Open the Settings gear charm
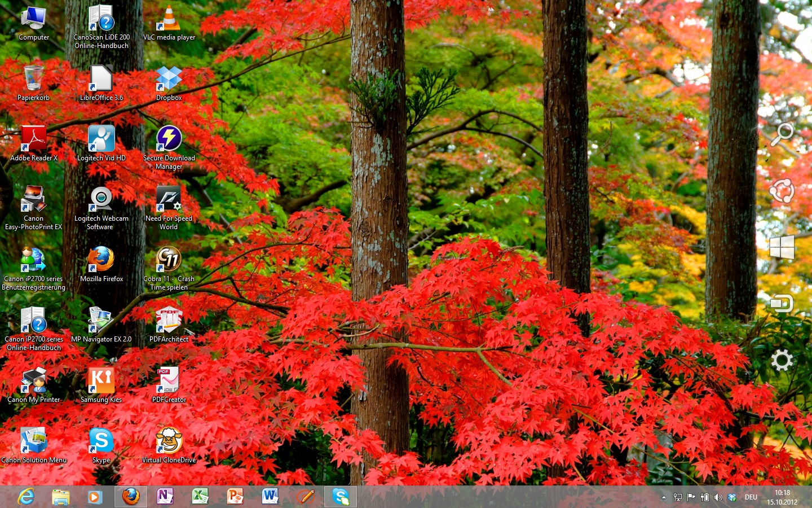Viewport: 812px width, 508px height. click(x=782, y=360)
